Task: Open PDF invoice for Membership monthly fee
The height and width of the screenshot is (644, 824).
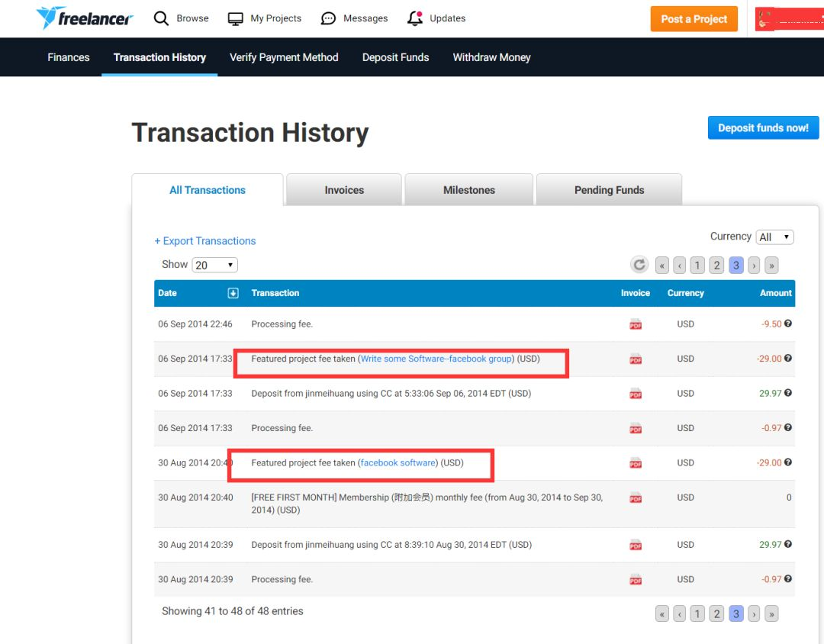Action: [636, 497]
